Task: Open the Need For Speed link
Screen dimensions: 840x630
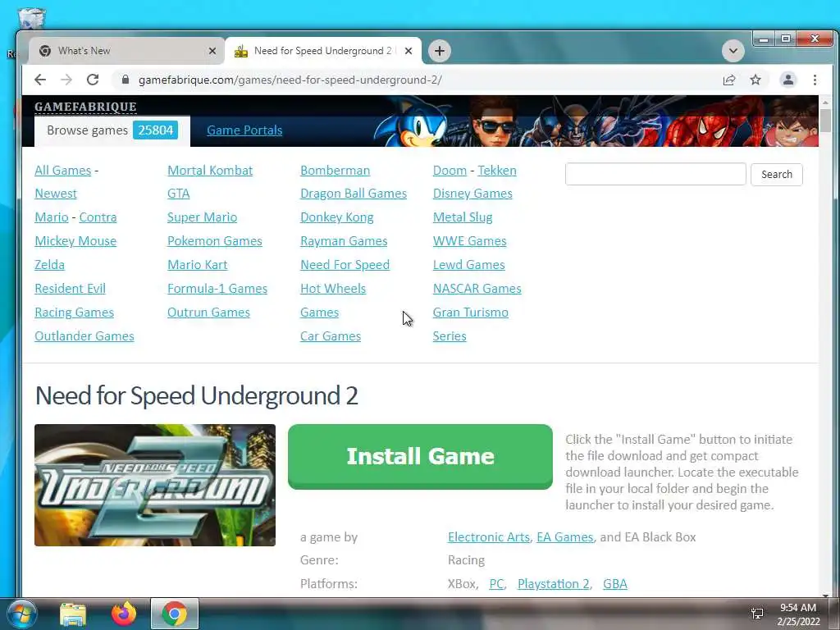Action: pyautogui.click(x=345, y=265)
